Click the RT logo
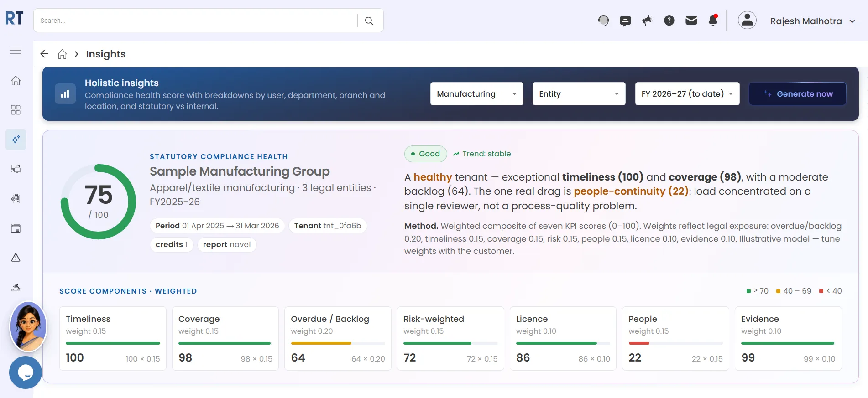This screenshot has width=868, height=398. (15, 18)
